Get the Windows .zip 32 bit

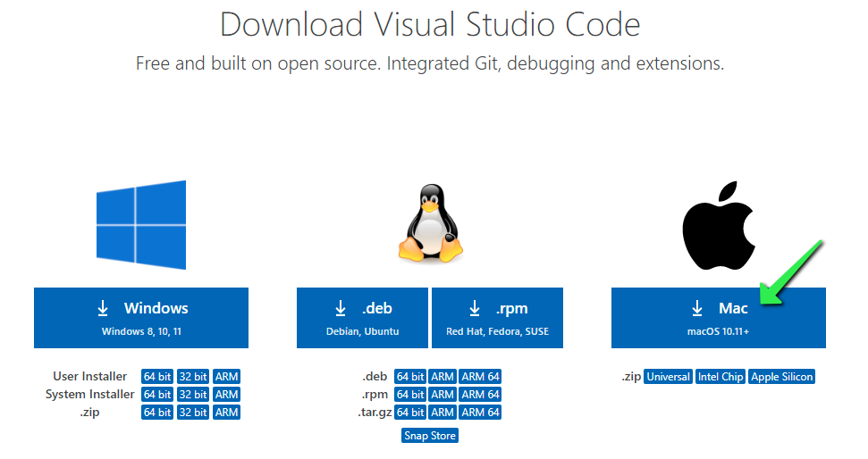point(193,412)
